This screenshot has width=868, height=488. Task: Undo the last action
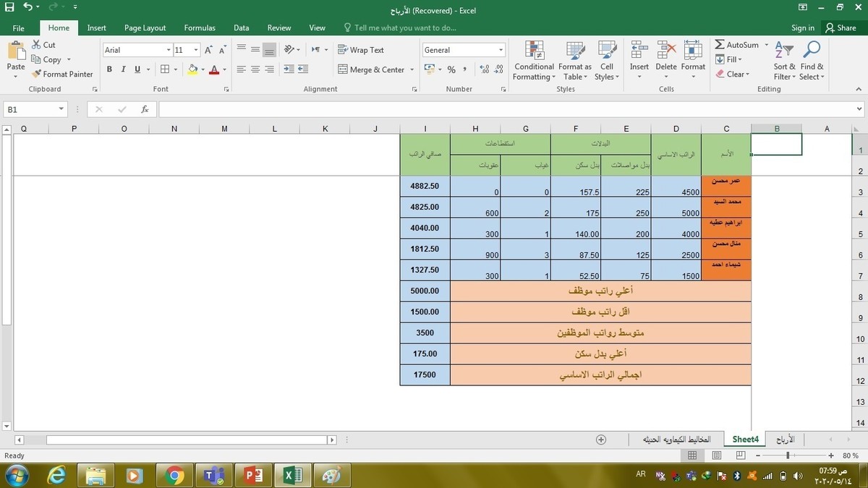point(27,7)
